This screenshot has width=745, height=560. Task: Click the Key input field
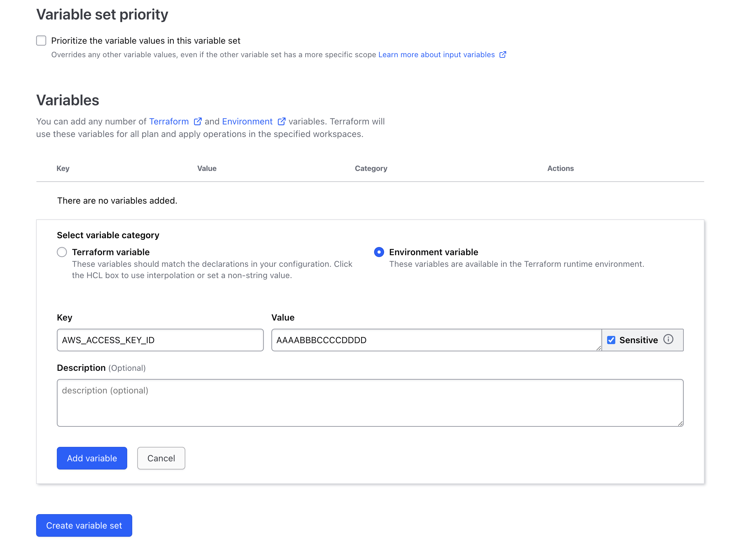pos(160,340)
